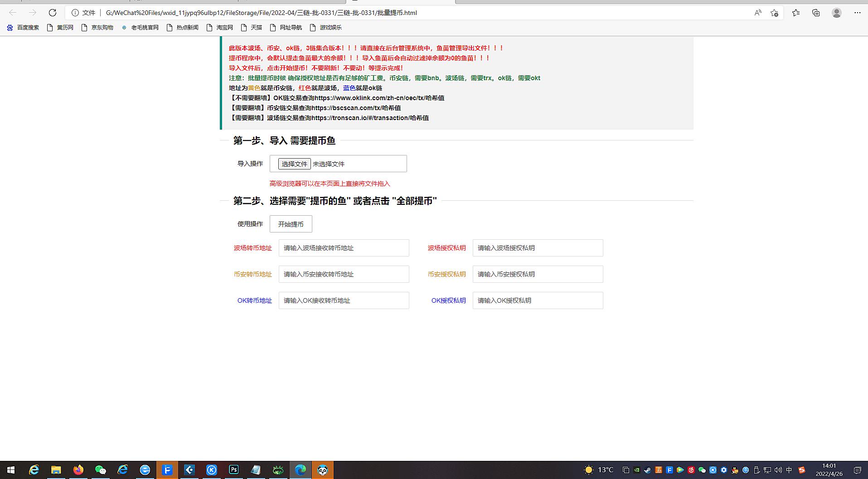
Task: Click the 选择文件 file chooser button
Action: [294, 164]
